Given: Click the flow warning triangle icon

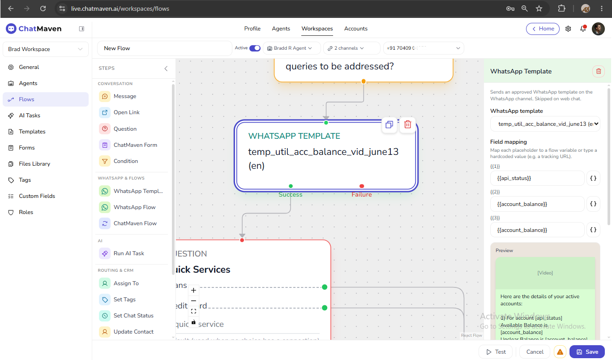Looking at the screenshot, I should point(560,352).
